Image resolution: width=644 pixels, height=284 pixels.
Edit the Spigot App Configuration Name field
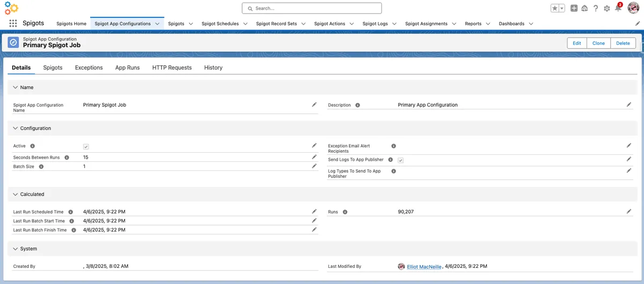[314, 104]
